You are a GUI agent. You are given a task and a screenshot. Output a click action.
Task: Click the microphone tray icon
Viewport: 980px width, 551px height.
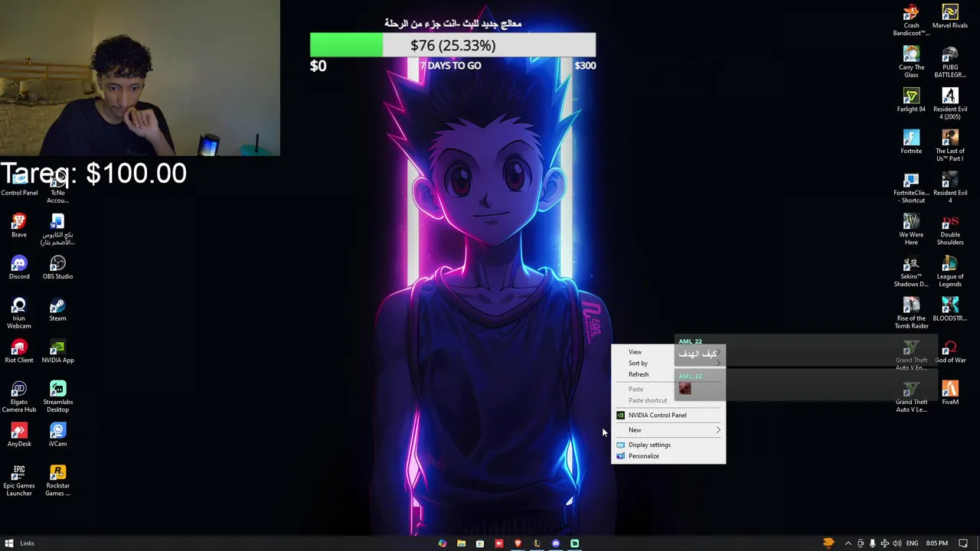(x=872, y=543)
